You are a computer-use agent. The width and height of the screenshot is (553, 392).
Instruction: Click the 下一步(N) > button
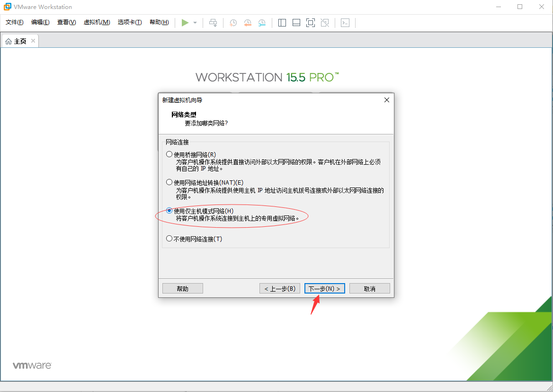(324, 288)
